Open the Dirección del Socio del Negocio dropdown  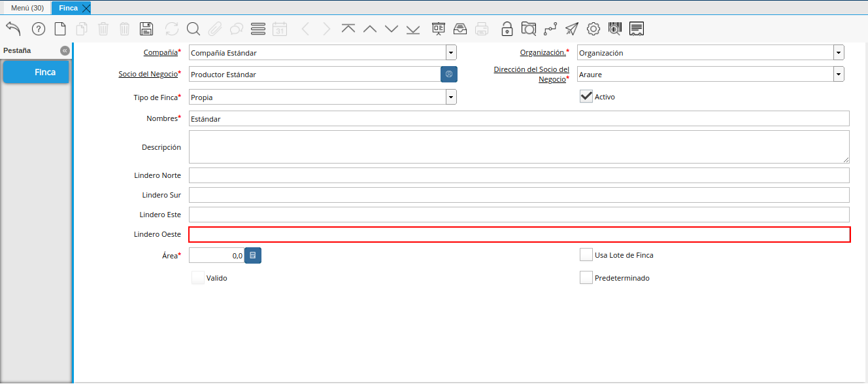pyautogui.click(x=839, y=74)
